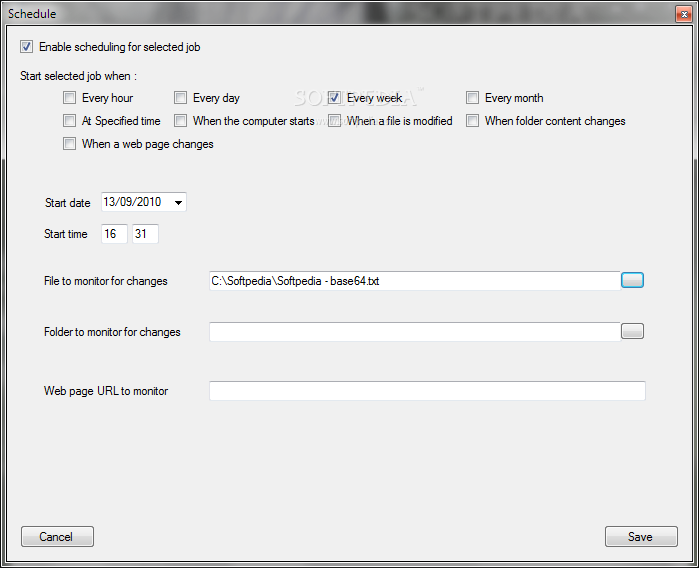The width and height of the screenshot is (699, 568).
Task: Click the 'Folder to monitor for changes' label
Action: (x=112, y=332)
